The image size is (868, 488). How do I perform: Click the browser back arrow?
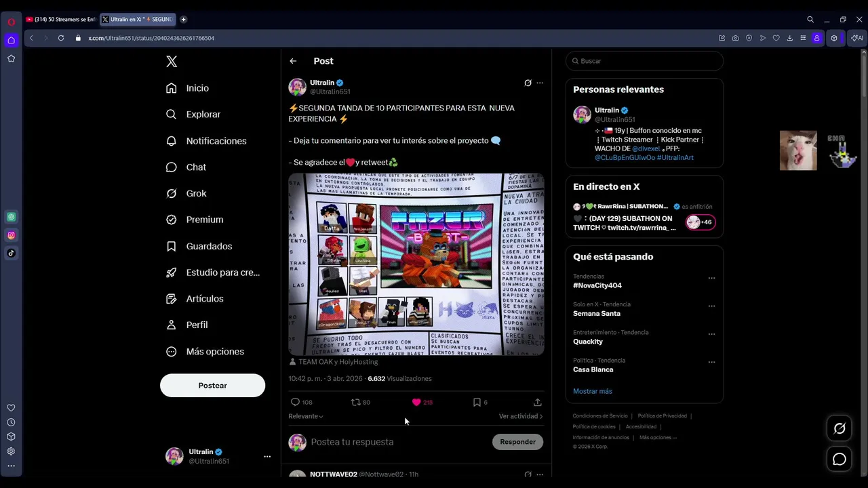31,38
